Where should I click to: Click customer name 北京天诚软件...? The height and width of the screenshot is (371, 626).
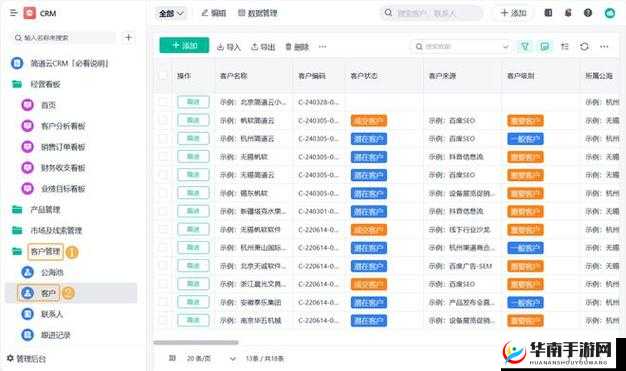click(x=253, y=266)
